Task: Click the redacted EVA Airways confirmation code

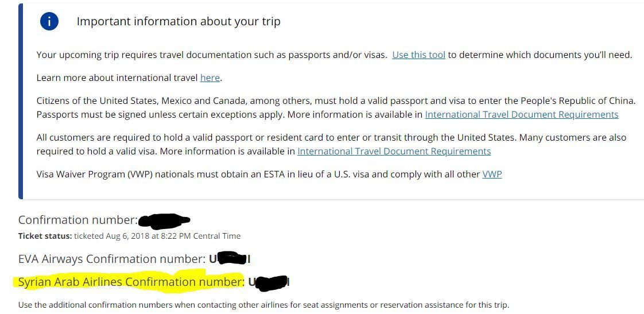Action: pyautogui.click(x=230, y=259)
